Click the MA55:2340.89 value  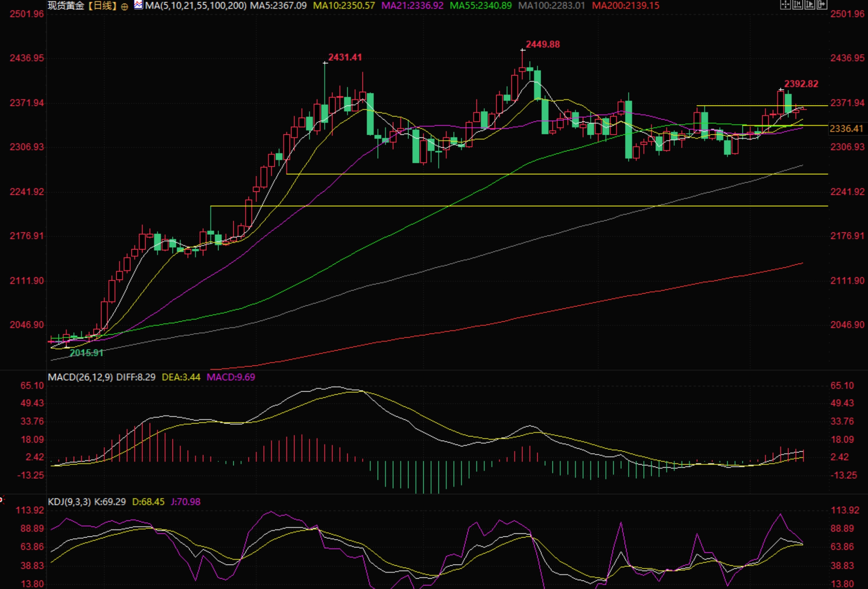481,6
